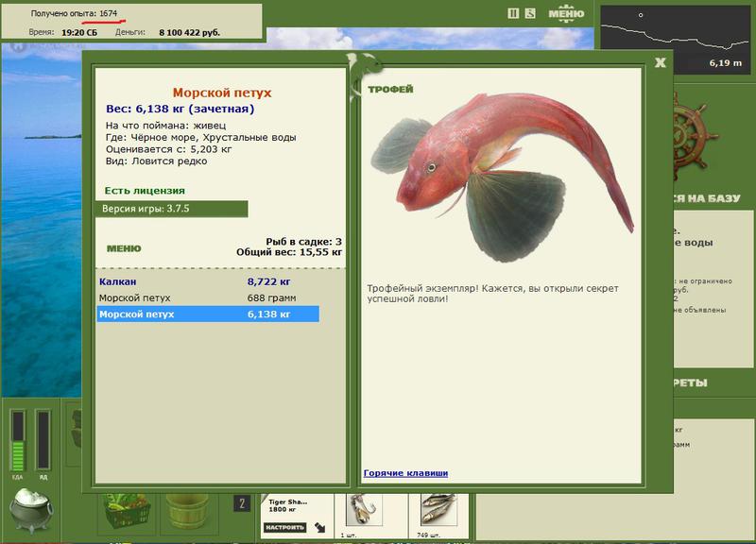Select tackle slot number 2
Viewport: 756px width, 544px height.
pos(242,504)
